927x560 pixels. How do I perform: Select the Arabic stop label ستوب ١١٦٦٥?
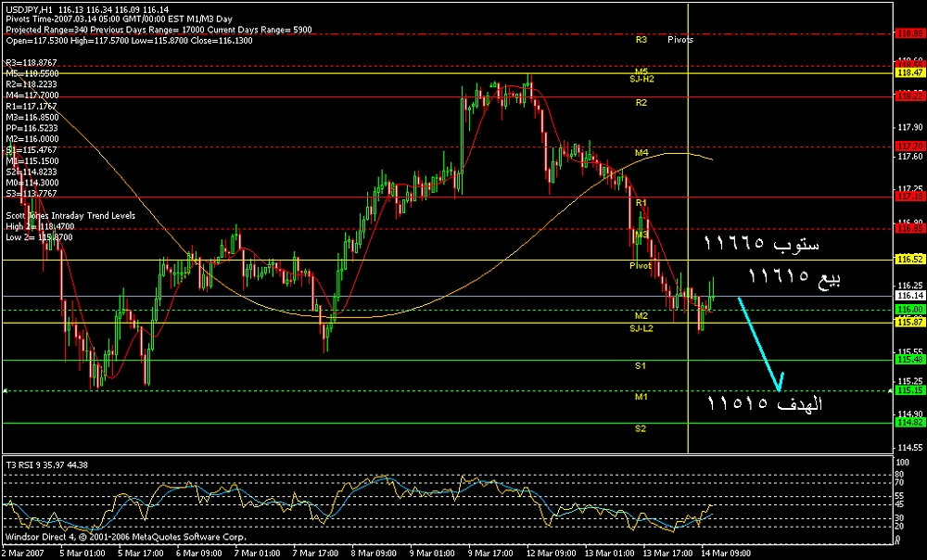tap(763, 245)
